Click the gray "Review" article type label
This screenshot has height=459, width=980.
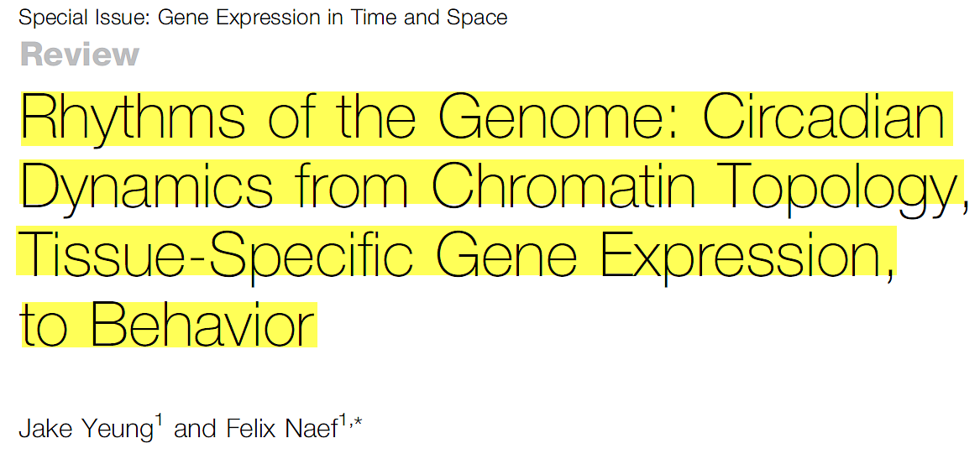pyautogui.click(x=80, y=55)
